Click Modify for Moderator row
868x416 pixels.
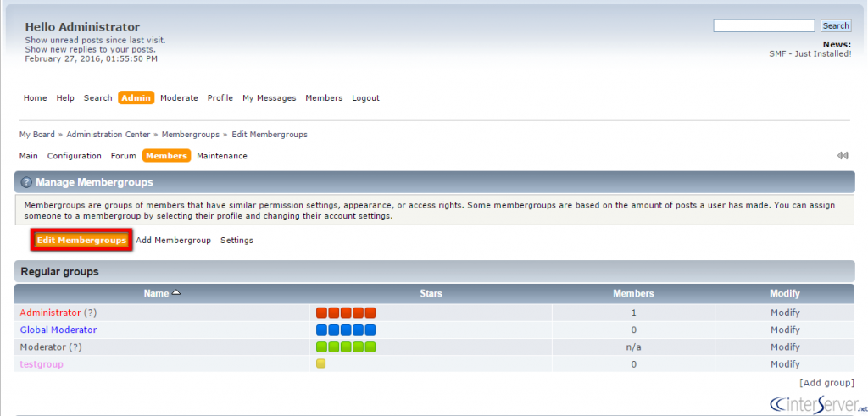(x=785, y=347)
